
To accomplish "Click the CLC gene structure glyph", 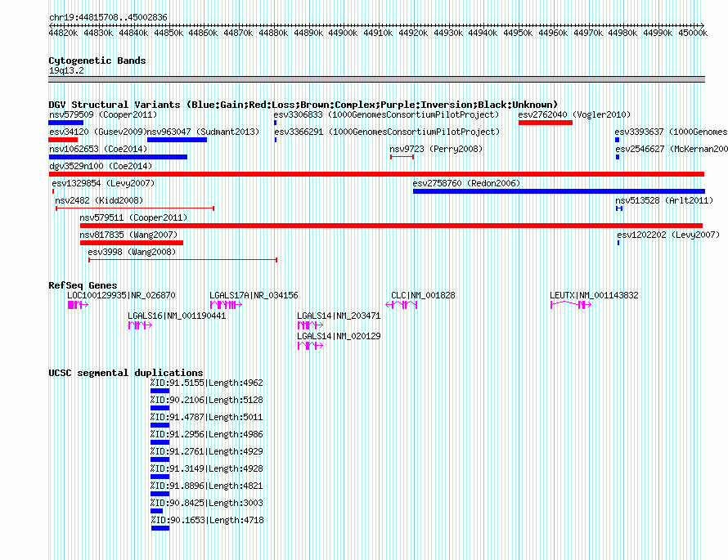I will [x=402, y=305].
